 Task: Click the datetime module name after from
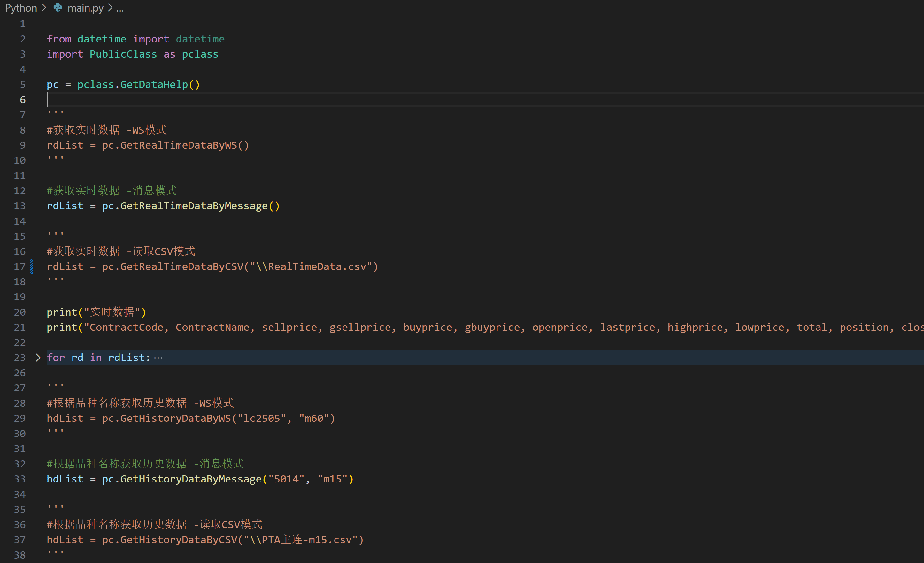pyautogui.click(x=102, y=39)
